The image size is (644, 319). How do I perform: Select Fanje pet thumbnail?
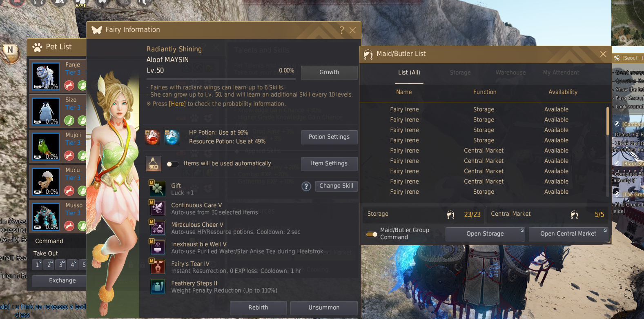tap(46, 76)
